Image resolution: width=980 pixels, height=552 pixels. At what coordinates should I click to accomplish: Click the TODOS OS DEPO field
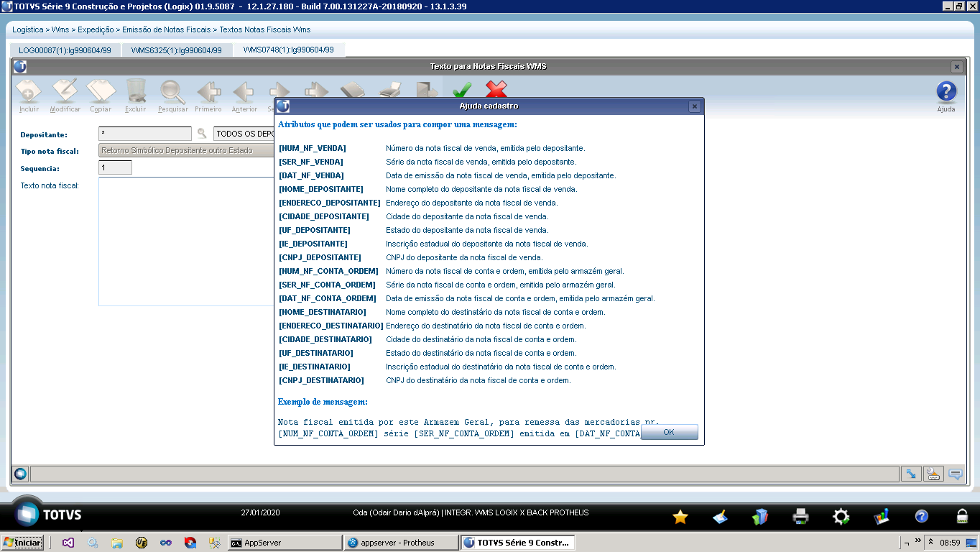point(244,134)
